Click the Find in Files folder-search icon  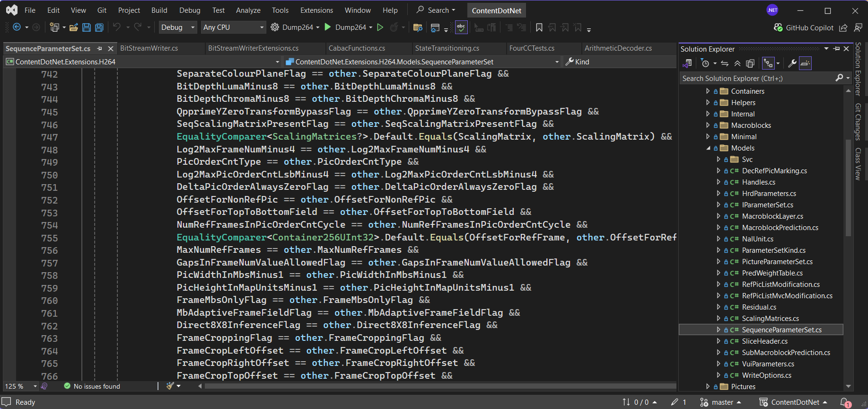[418, 27]
